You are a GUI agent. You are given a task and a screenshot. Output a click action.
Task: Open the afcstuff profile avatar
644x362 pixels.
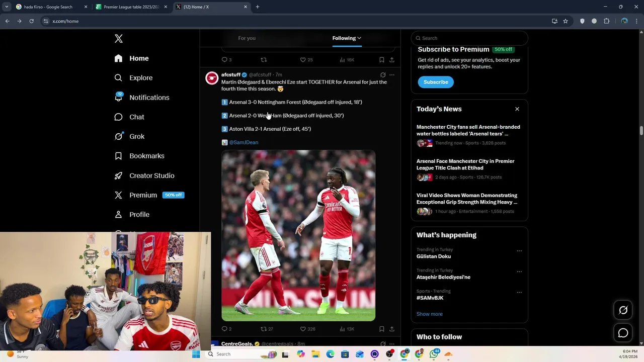pyautogui.click(x=212, y=78)
